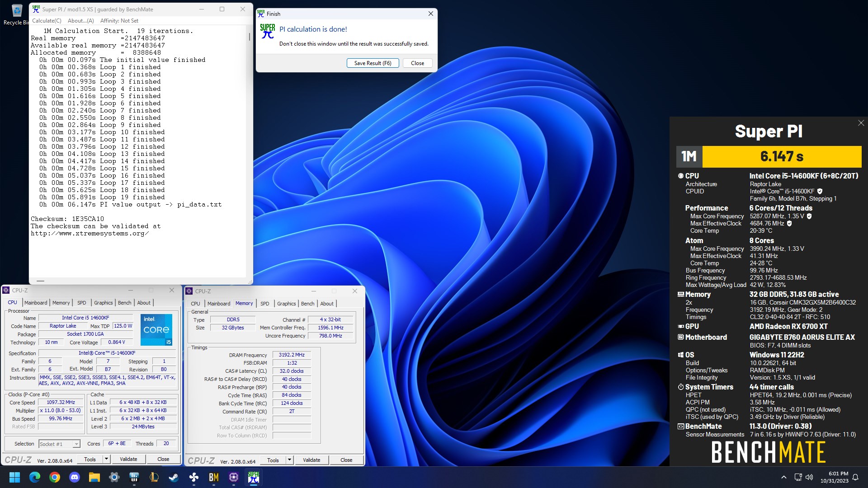
Task: Open Graphics tab in left CPU-Z window
Action: pos(104,303)
